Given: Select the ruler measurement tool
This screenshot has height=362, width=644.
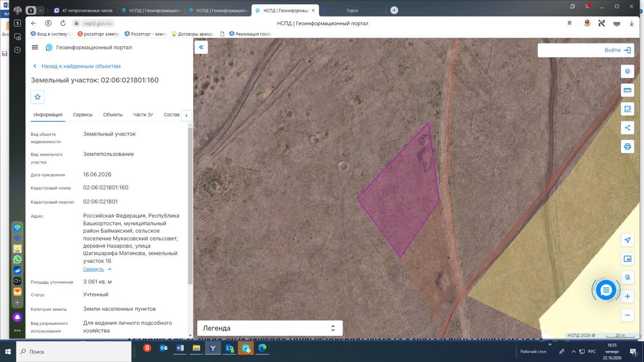Looking at the screenshot, I should [627, 90].
